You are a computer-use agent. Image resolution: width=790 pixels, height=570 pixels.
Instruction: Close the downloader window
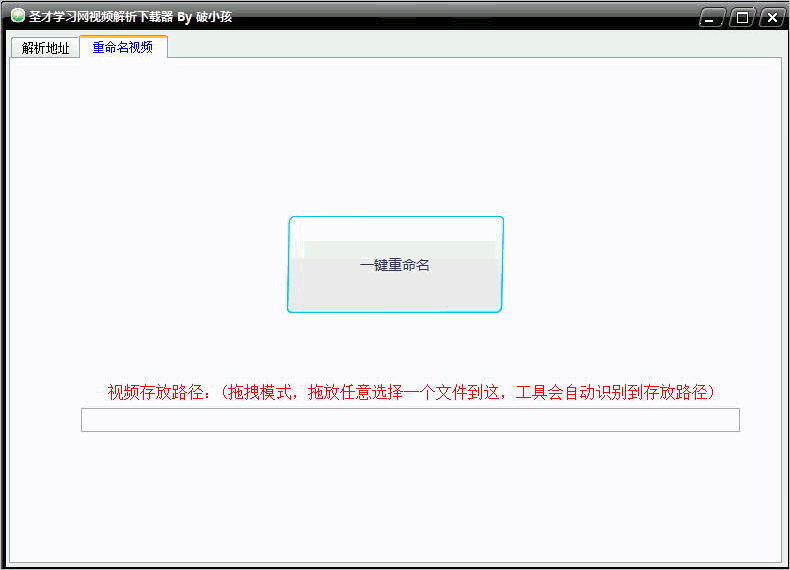point(771,18)
